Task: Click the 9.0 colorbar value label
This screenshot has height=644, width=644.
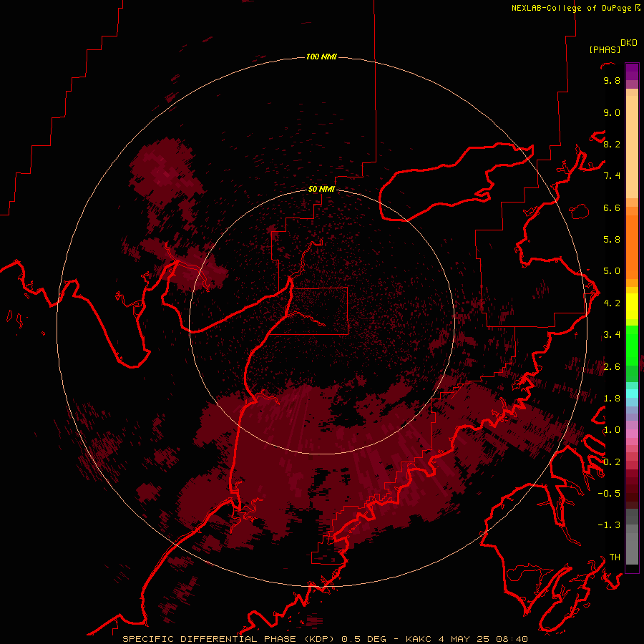Action: tap(612, 112)
